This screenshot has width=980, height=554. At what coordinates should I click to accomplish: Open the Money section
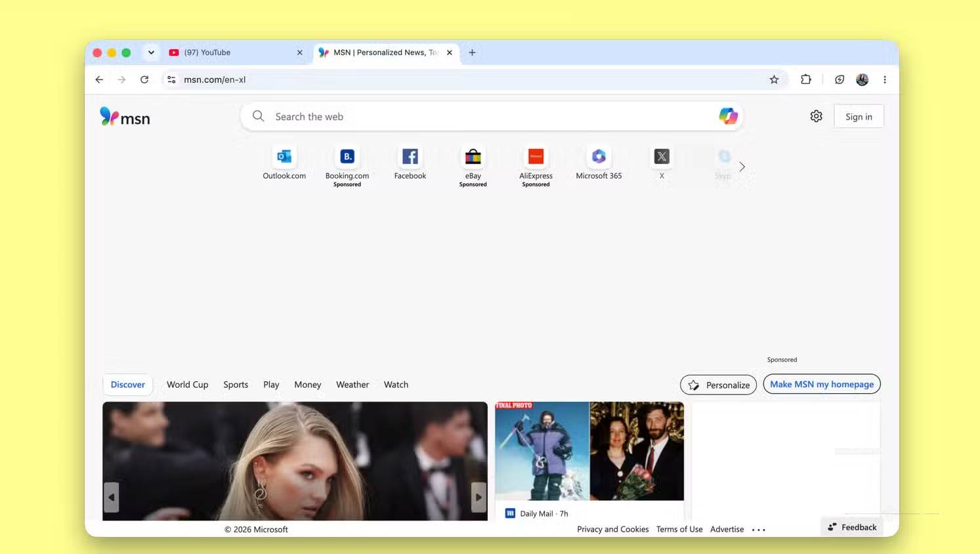point(308,385)
